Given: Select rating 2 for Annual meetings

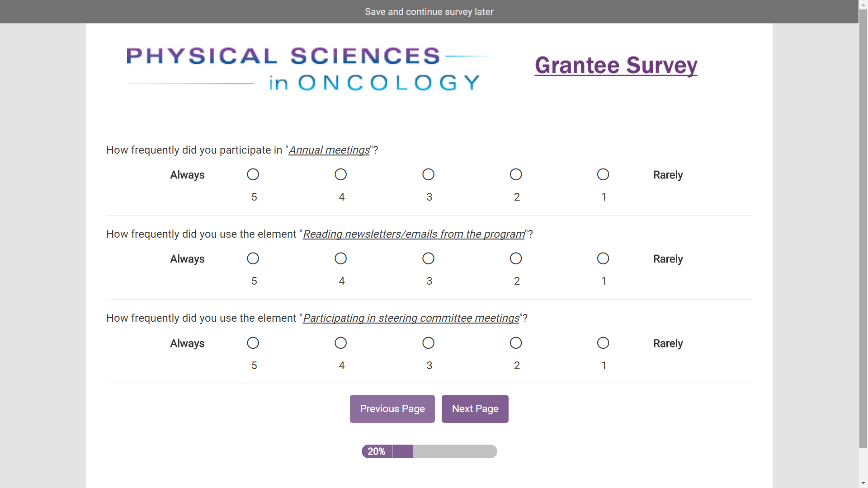Looking at the screenshot, I should click(x=516, y=174).
